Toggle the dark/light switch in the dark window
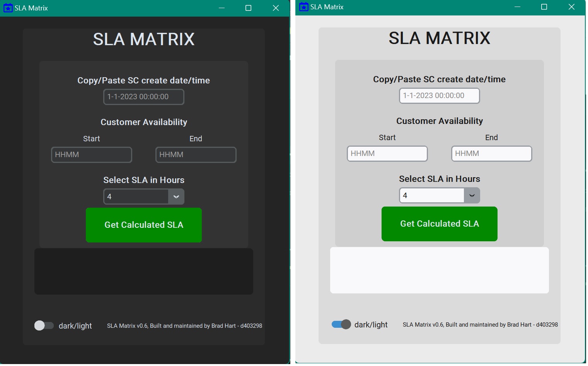The width and height of the screenshot is (588, 366). tap(44, 325)
